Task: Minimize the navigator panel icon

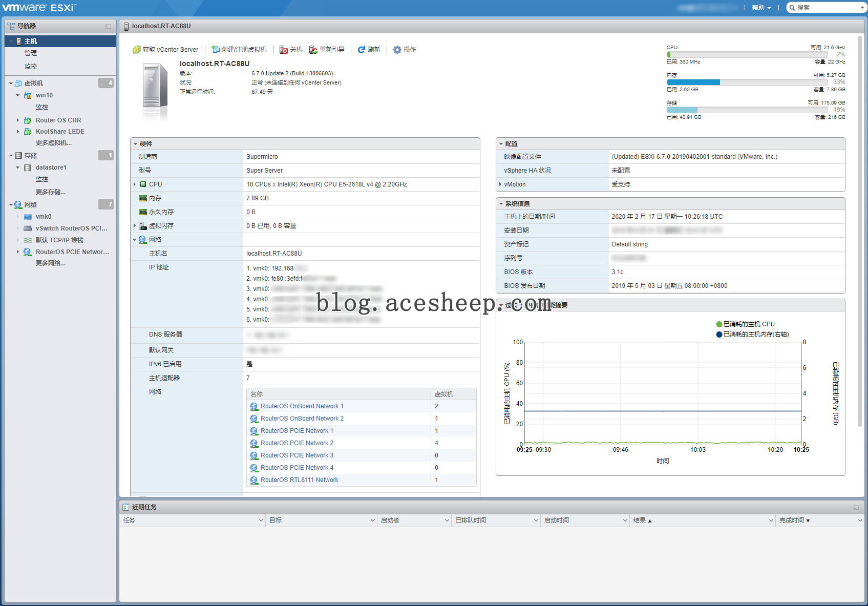Action: click(108, 26)
